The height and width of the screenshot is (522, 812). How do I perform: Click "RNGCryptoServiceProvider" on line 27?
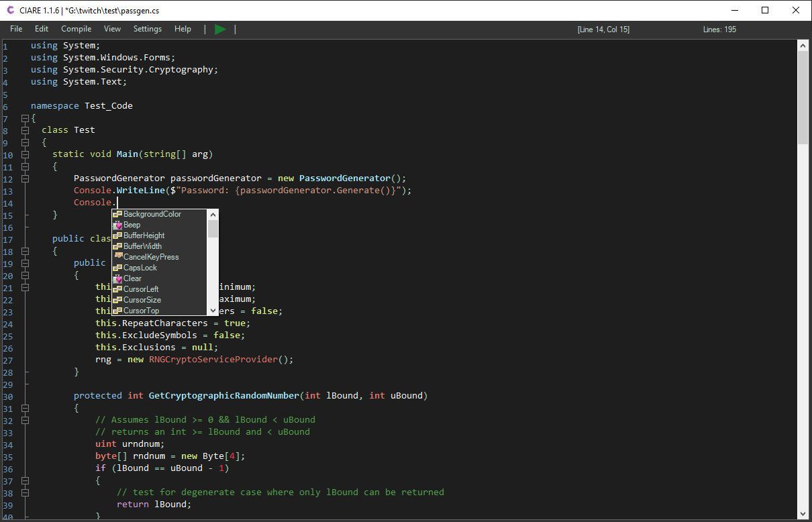[213, 360]
